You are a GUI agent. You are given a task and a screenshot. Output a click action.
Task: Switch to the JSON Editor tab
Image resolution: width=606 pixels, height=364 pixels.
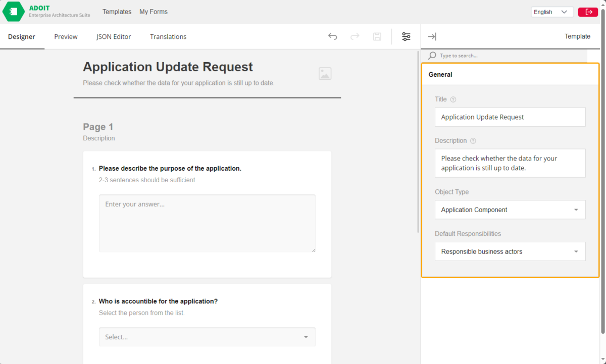(x=113, y=36)
